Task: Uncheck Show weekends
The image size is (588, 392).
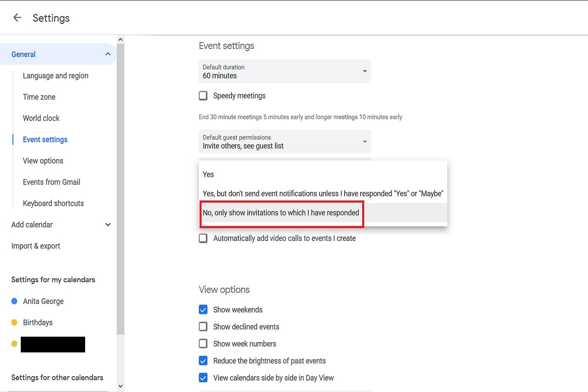Action: coord(203,310)
